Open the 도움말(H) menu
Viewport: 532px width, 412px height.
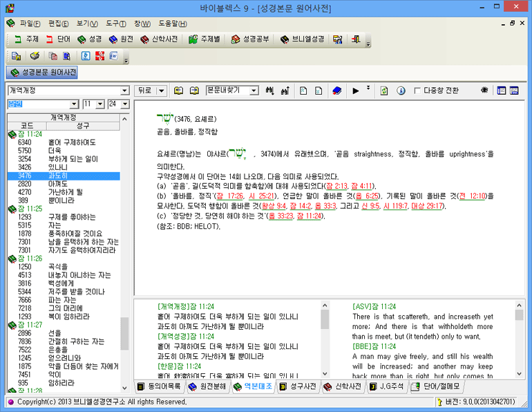173,24
